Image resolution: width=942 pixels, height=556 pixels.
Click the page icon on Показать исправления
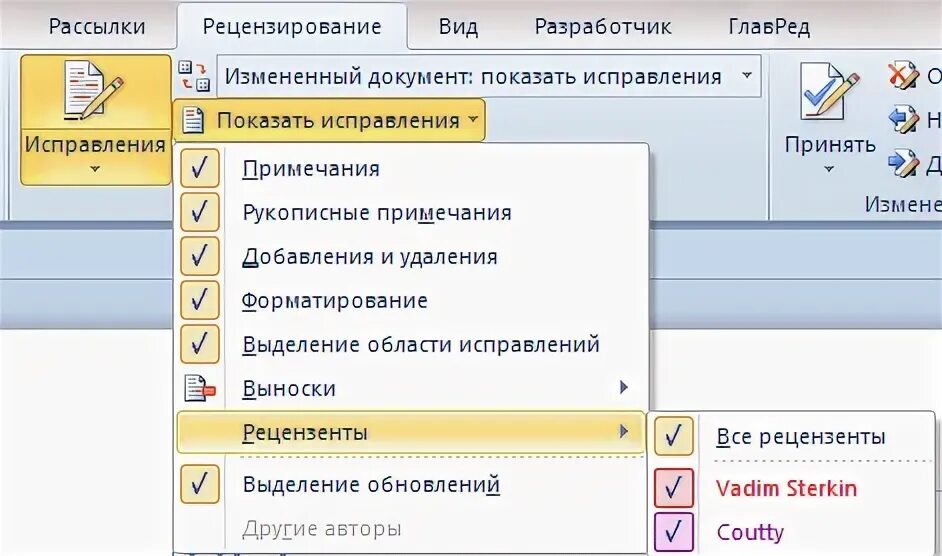pyautogui.click(x=193, y=120)
